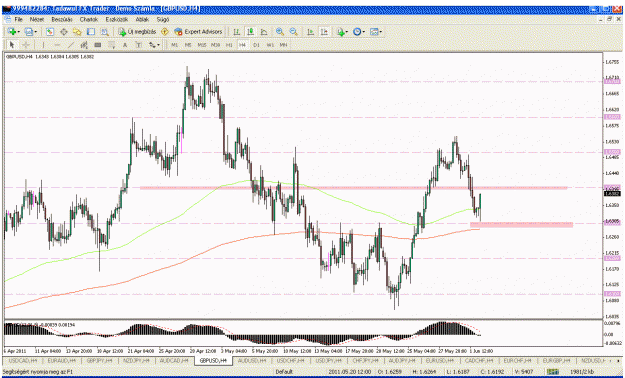625x378 pixels.
Task: Expand the periods dropdown arrow
Action: click(x=364, y=32)
